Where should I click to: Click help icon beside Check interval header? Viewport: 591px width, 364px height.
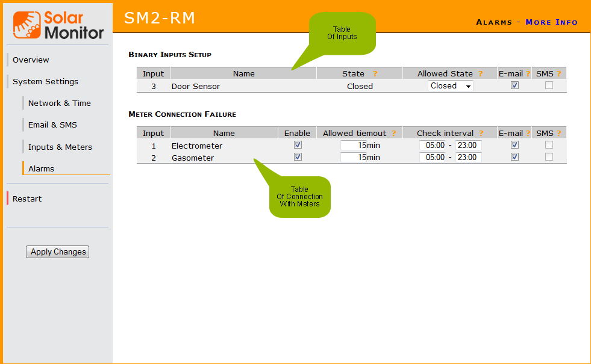(x=481, y=133)
